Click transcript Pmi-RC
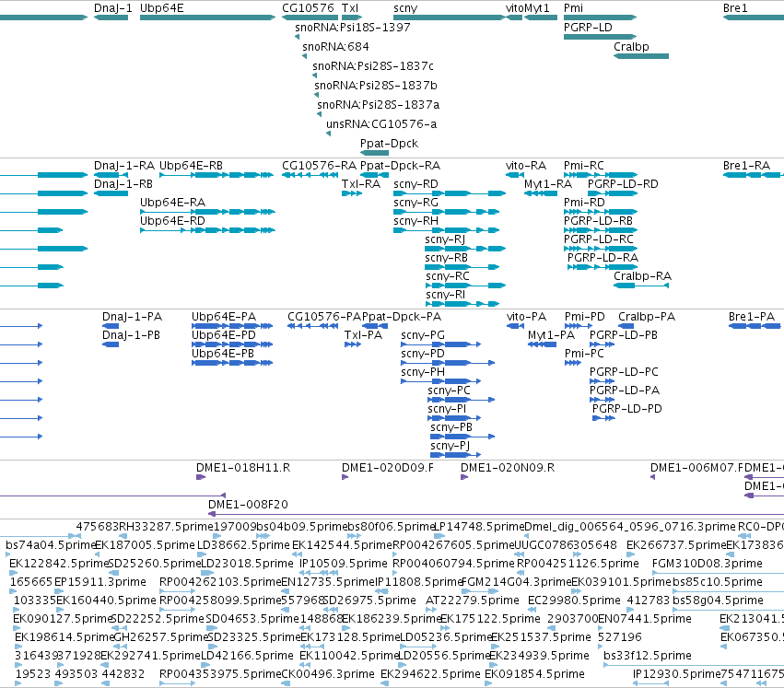Screen dimensions: 784x688 coord(583,166)
